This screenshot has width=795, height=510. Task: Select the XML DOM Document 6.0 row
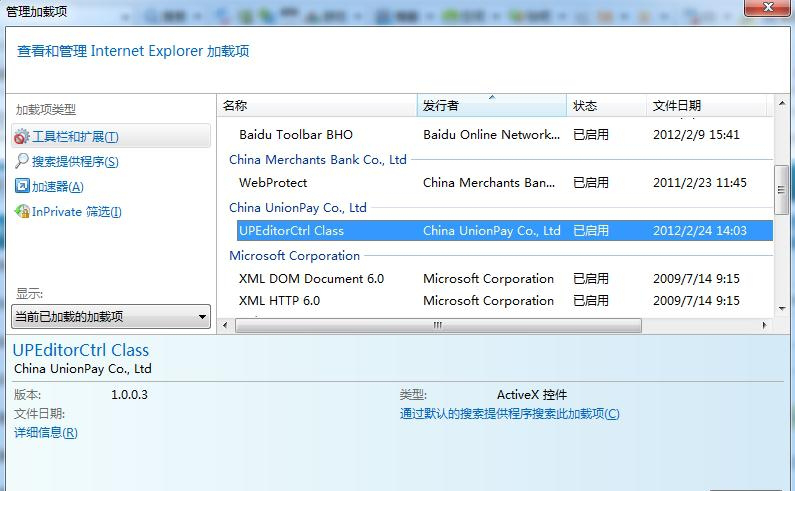pyautogui.click(x=504, y=278)
